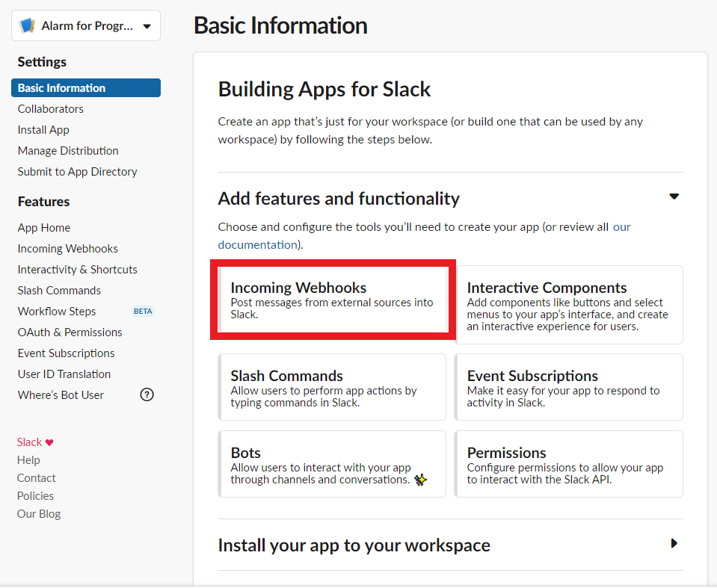717x588 pixels.
Task: Click the Settings section heading
Action: click(x=42, y=62)
